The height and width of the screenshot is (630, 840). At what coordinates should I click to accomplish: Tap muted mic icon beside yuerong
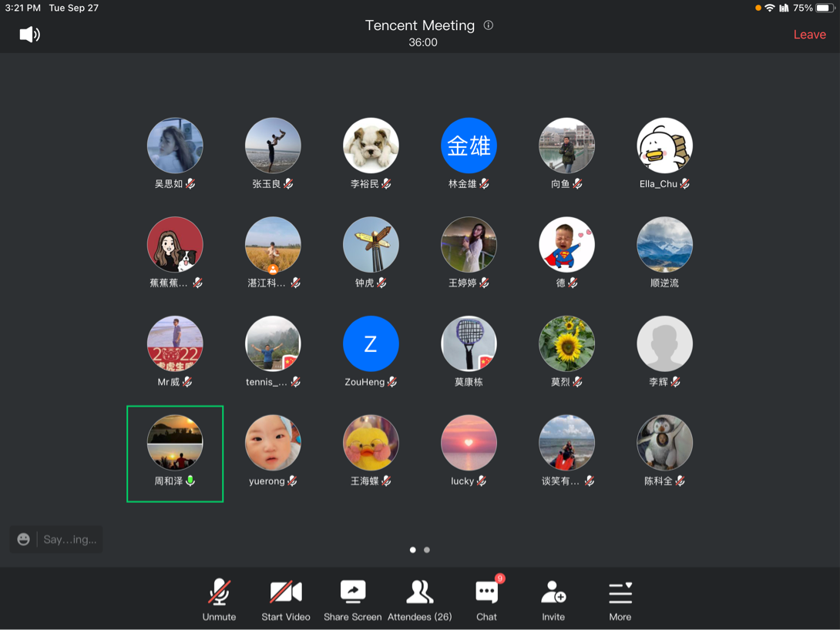(292, 481)
